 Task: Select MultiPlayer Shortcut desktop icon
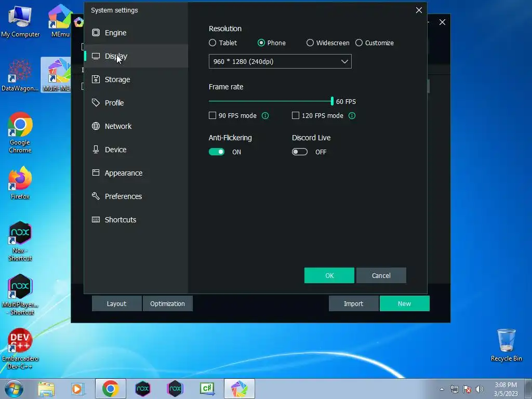coord(20,295)
